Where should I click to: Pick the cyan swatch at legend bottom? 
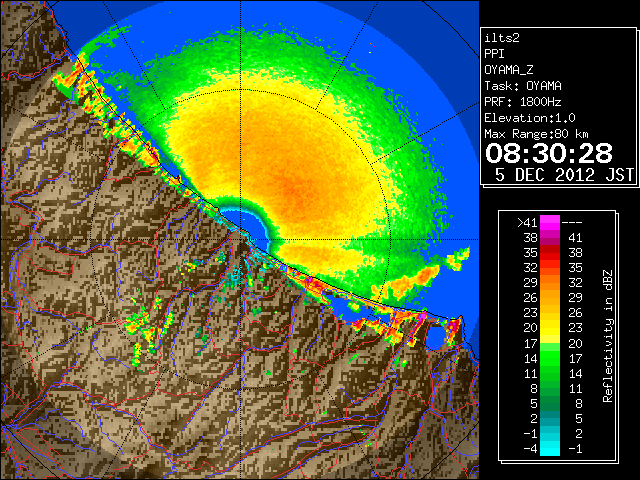[x=550, y=448]
